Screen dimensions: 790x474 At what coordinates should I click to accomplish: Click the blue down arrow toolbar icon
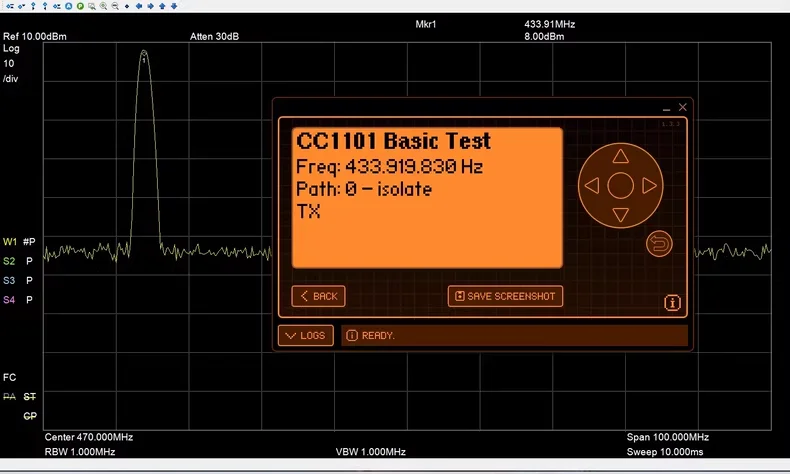(174, 6)
